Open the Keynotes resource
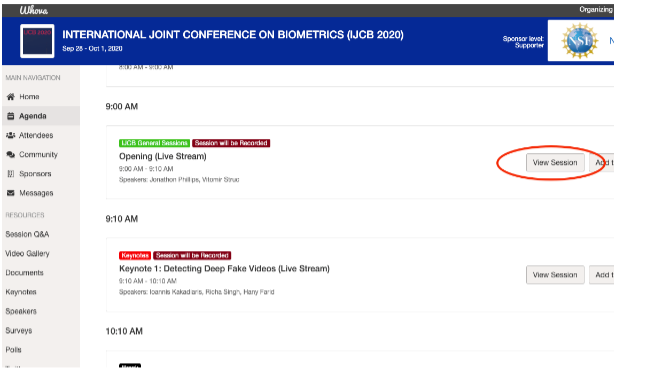The width and height of the screenshot is (652, 372). pyautogui.click(x=21, y=292)
